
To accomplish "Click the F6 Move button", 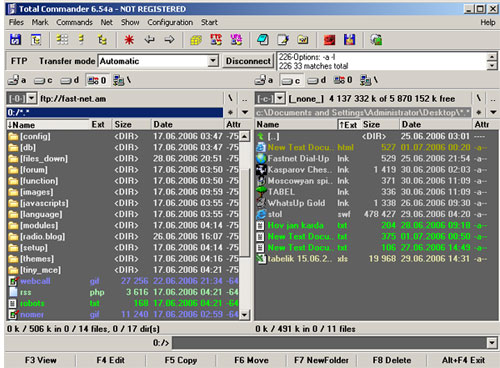I will (x=251, y=360).
